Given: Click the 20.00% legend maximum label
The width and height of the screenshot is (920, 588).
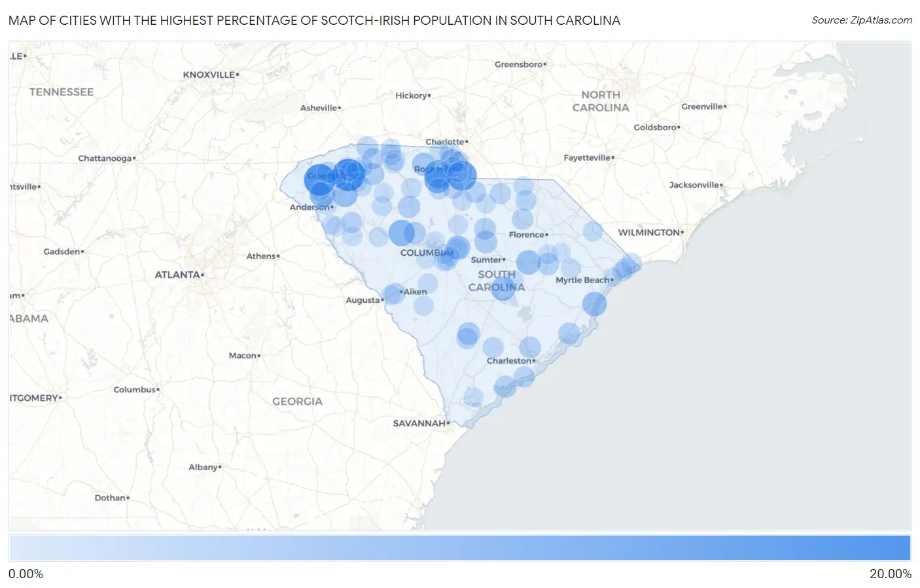Looking at the screenshot, I should 890,574.
